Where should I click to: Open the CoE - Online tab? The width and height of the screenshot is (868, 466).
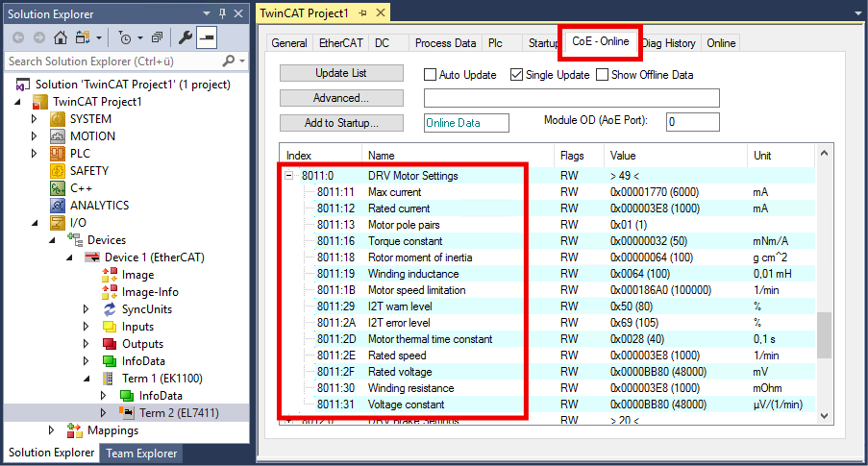point(601,41)
